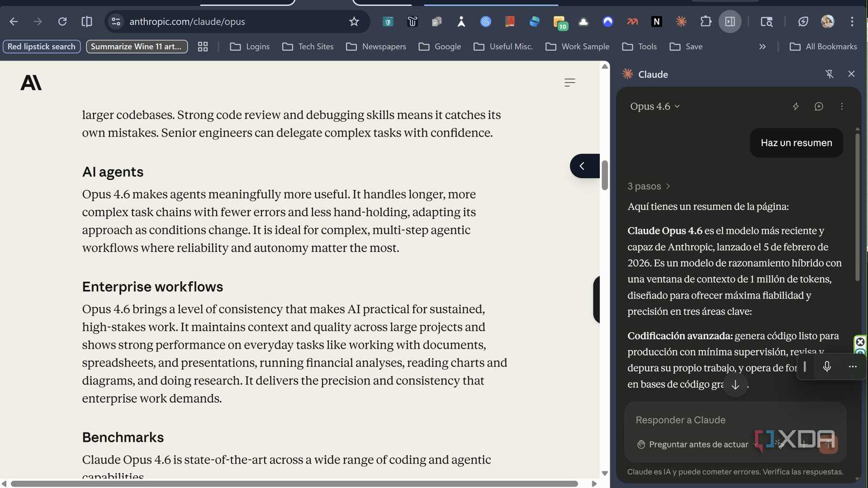Screen dimensions: 868x488
Task: Open the teal shield extension
Action: [388, 22]
